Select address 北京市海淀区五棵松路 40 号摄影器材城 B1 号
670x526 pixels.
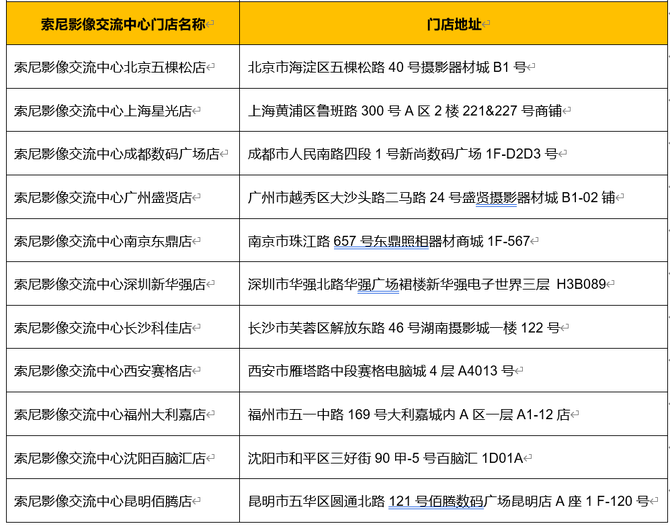387,68
